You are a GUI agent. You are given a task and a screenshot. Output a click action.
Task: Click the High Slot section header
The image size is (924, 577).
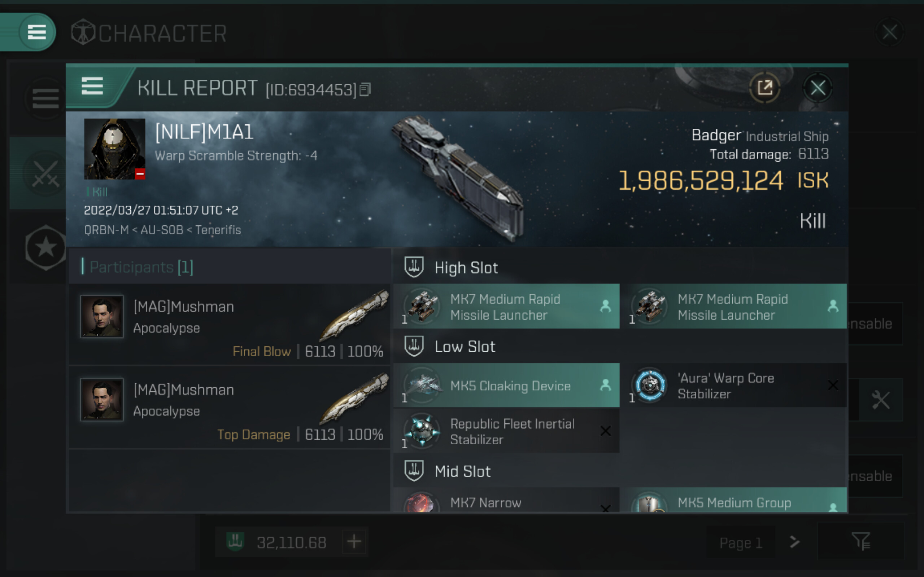[466, 268]
